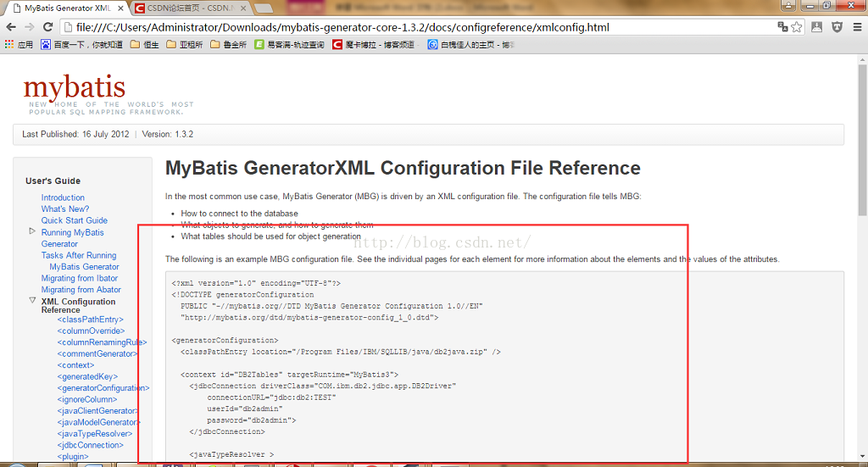The height and width of the screenshot is (467, 868).
Task: Close the MyBatis Generator XML tab
Action: [120, 8]
